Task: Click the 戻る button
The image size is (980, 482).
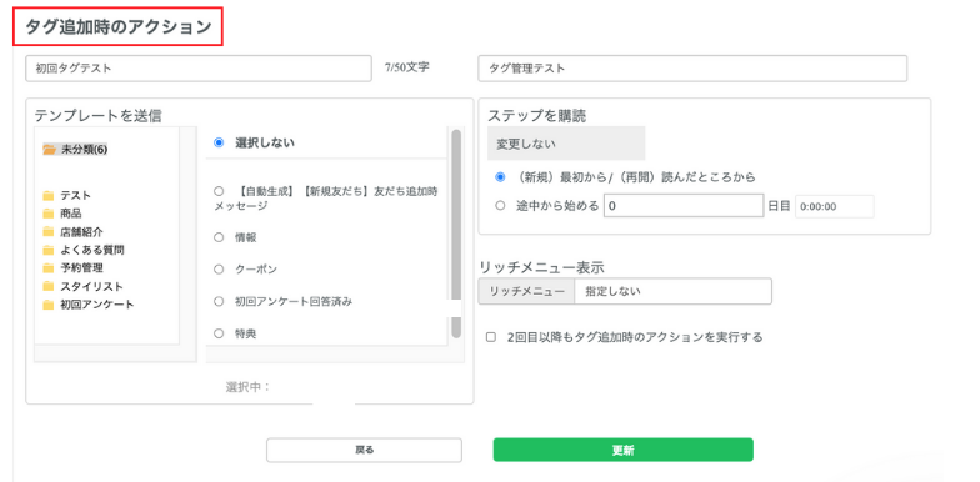Action: pos(364,450)
